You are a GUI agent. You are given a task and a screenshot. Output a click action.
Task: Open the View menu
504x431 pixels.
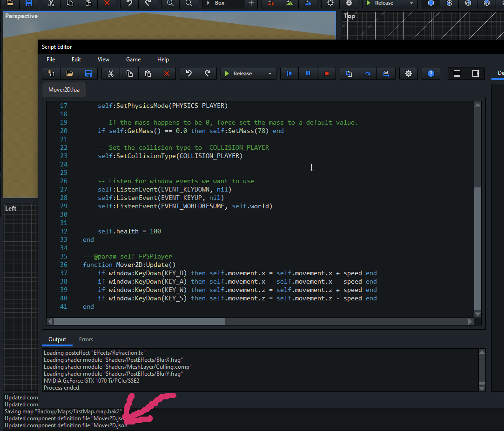[103, 60]
